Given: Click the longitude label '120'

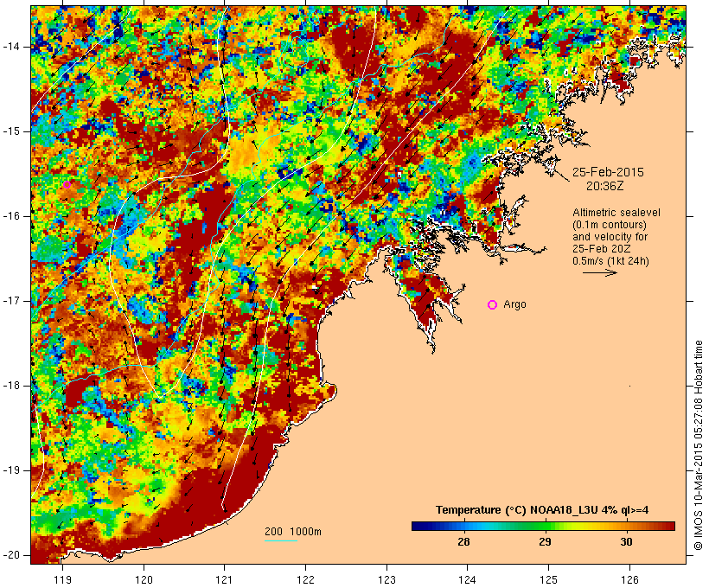Looking at the screenshot, I should click(x=144, y=579).
